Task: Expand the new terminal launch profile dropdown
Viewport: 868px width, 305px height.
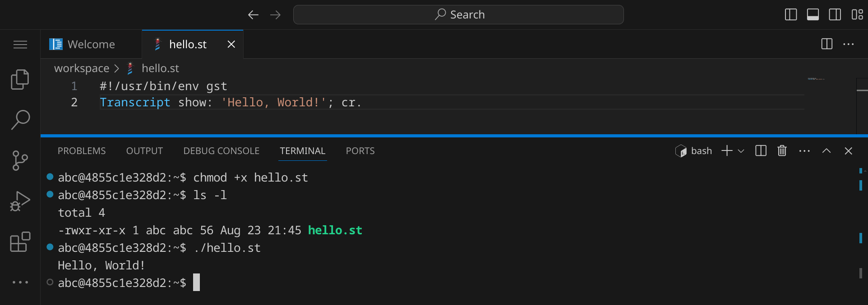Action: click(741, 151)
